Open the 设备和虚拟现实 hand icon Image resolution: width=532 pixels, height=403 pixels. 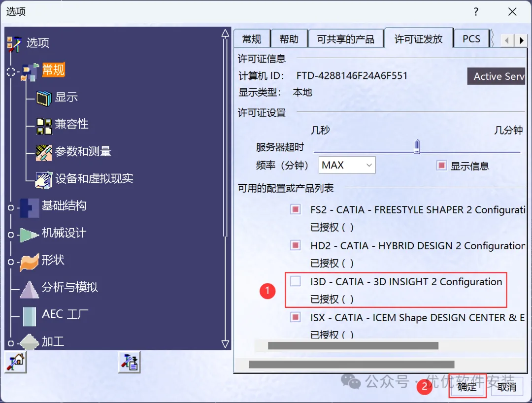point(44,180)
